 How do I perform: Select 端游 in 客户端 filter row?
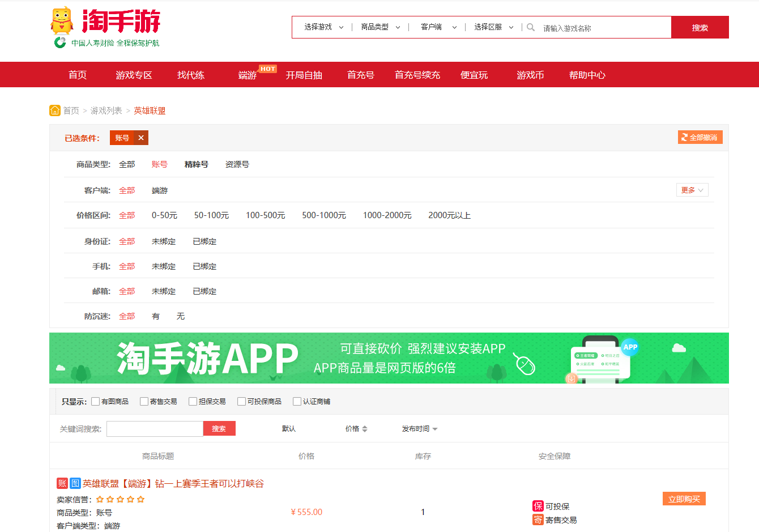[x=160, y=190]
